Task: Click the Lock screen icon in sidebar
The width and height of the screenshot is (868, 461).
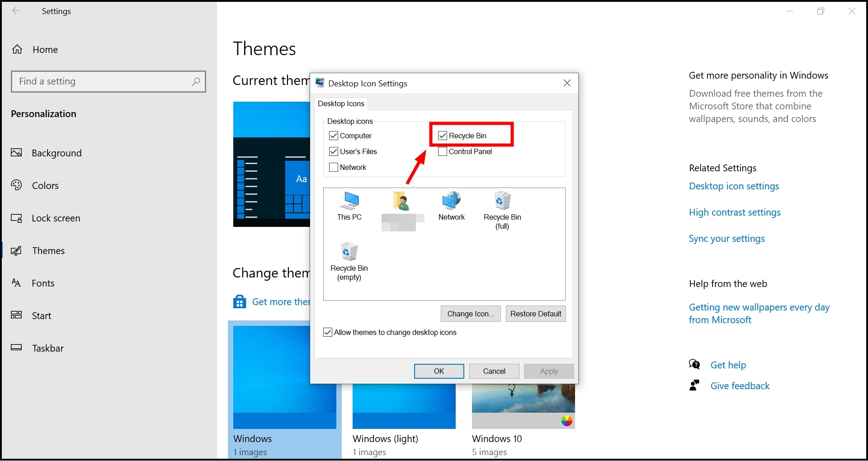Action: 16,218
